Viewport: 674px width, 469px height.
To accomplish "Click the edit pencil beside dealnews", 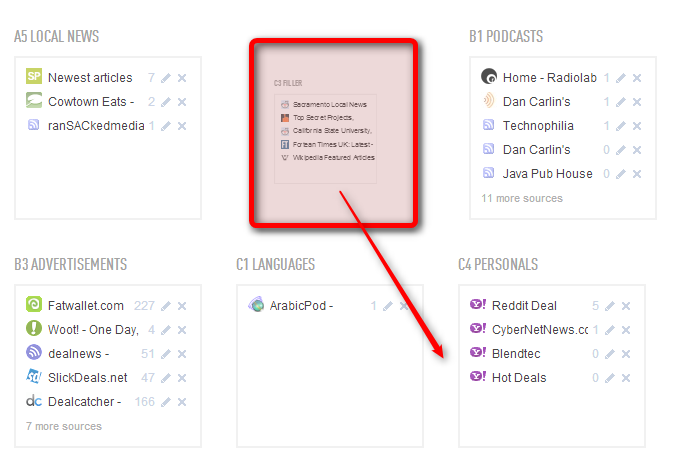I will click(x=166, y=354).
